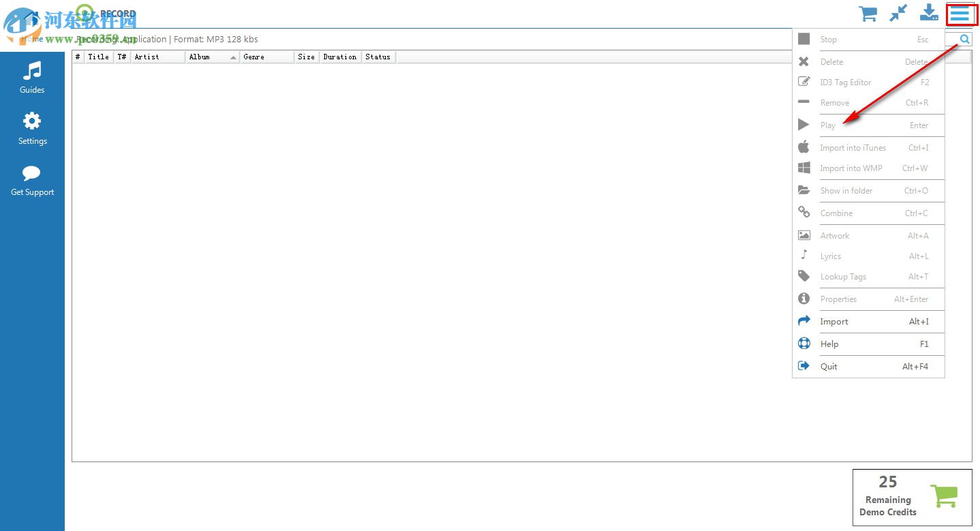Click the green cart beside Remaining Demo Credits
The height and width of the screenshot is (531, 980).
pos(944,496)
